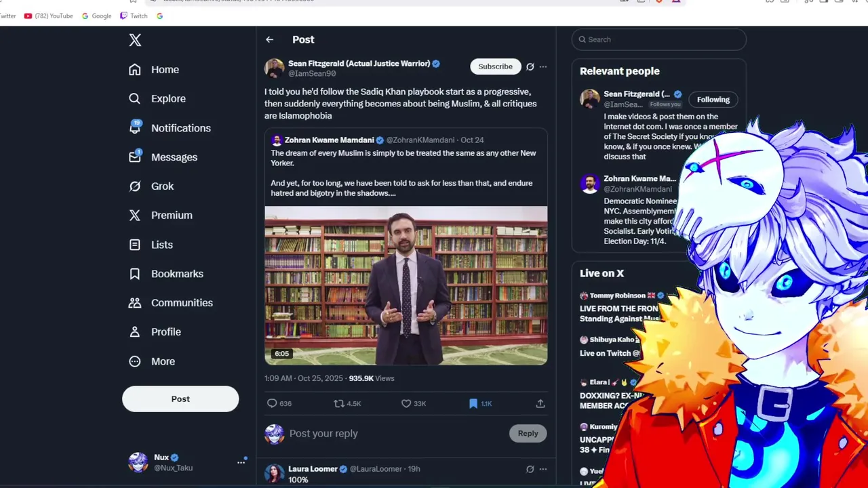The width and height of the screenshot is (868, 488).
Task: Click the Search input field
Action: pyautogui.click(x=659, y=39)
